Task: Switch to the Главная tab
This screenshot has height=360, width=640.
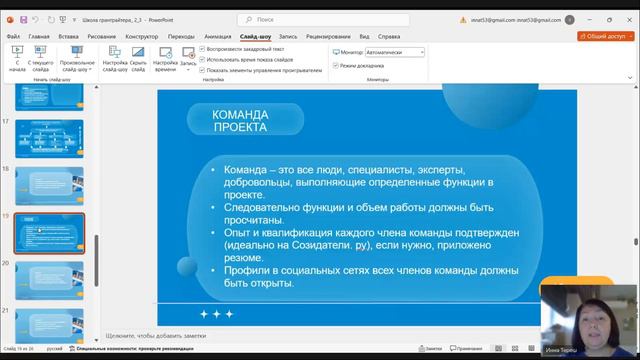Action: (x=39, y=36)
